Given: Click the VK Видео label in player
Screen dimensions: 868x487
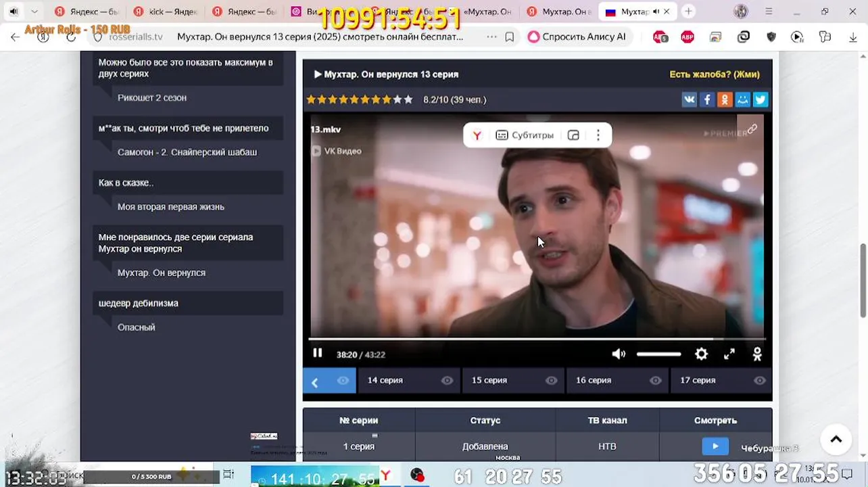Looking at the screenshot, I should click(336, 151).
